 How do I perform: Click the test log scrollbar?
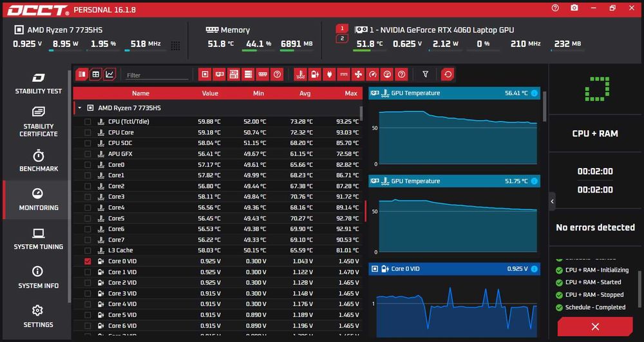(x=639, y=289)
